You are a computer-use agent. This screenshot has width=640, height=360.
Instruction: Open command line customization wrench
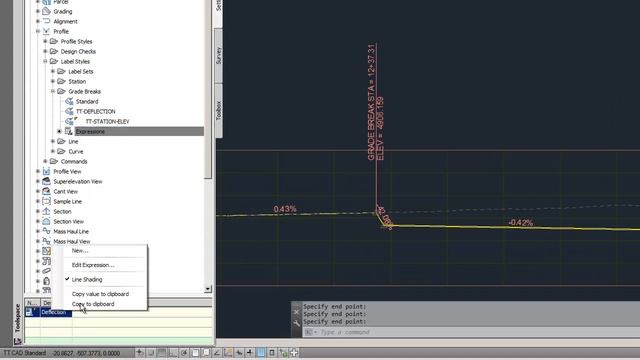click(296, 323)
